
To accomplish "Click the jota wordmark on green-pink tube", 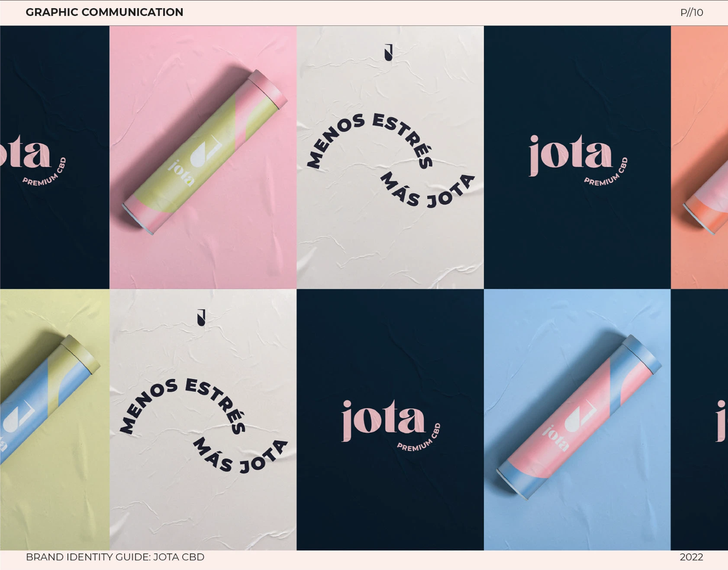I will coord(181,173).
